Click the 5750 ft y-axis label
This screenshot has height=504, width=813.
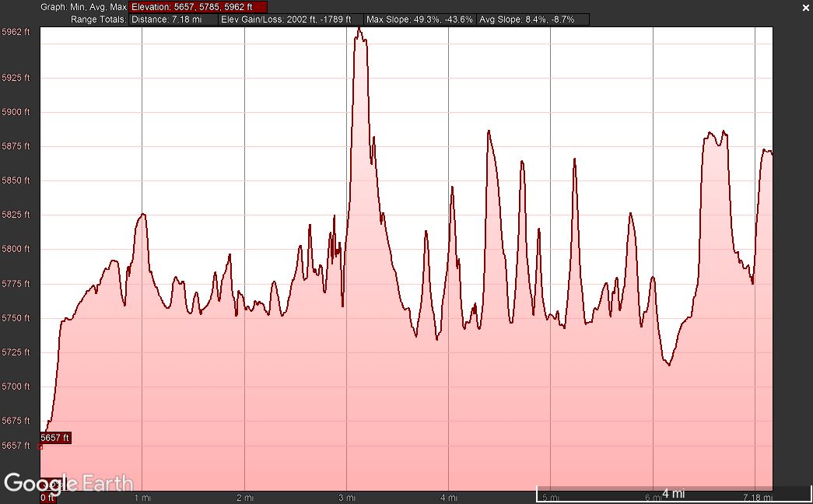point(16,318)
